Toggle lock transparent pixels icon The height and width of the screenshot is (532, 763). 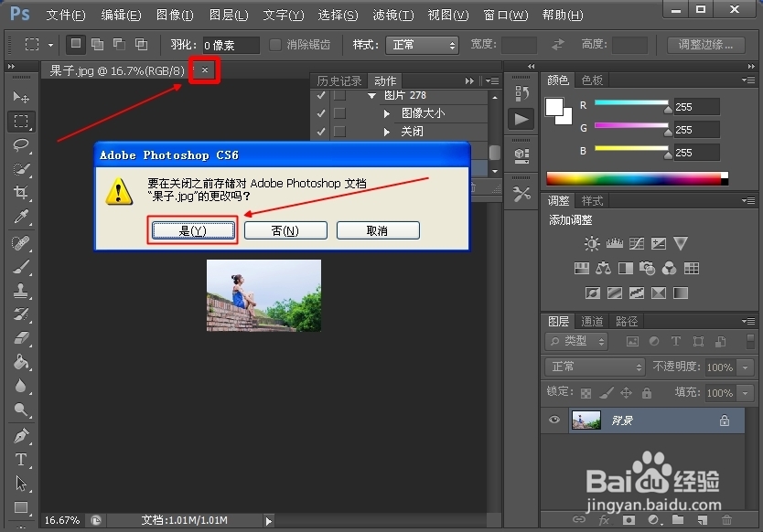tap(586, 393)
